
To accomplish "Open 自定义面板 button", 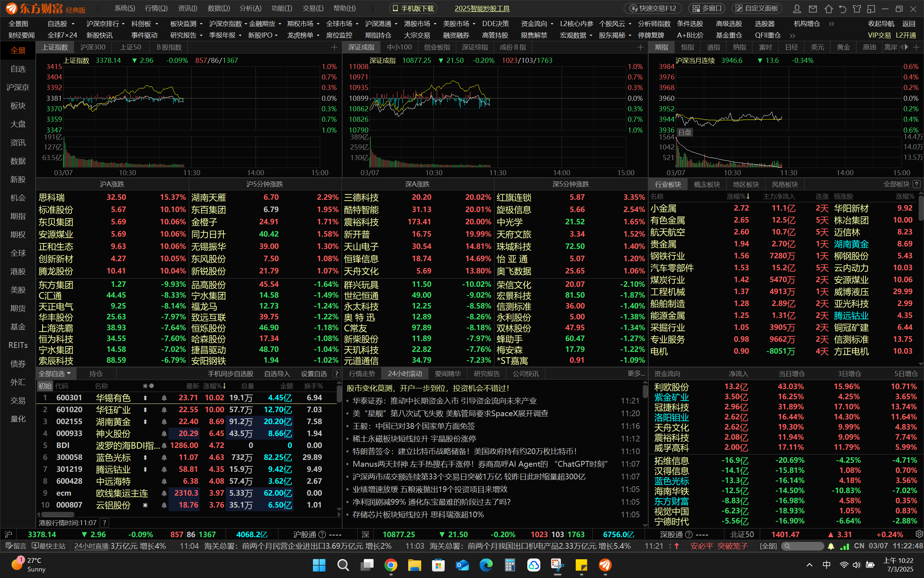I will (757, 8).
